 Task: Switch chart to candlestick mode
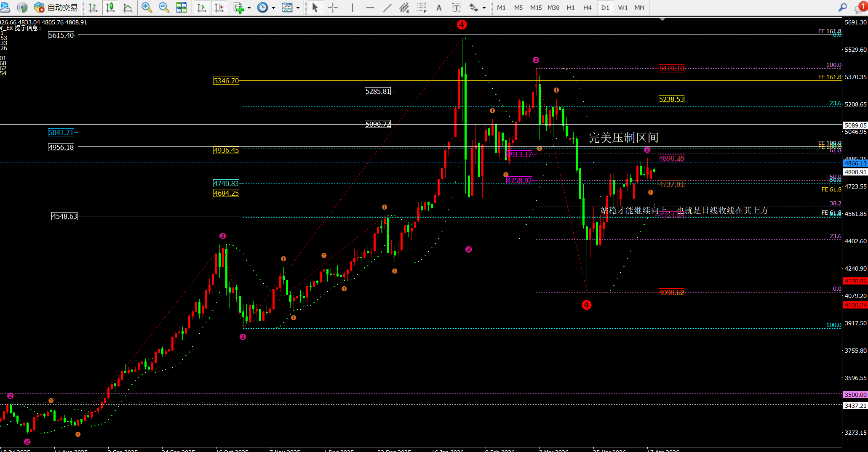pos(110,8)
